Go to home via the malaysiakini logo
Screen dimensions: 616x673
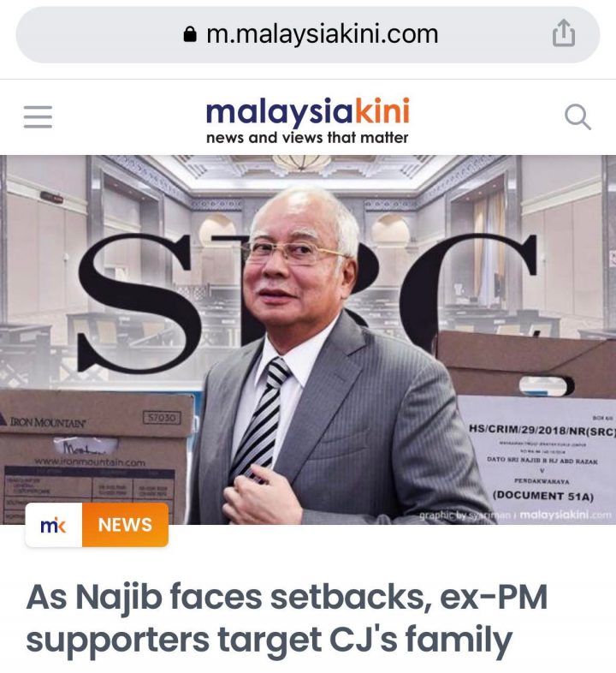click(x=307, y=112)
